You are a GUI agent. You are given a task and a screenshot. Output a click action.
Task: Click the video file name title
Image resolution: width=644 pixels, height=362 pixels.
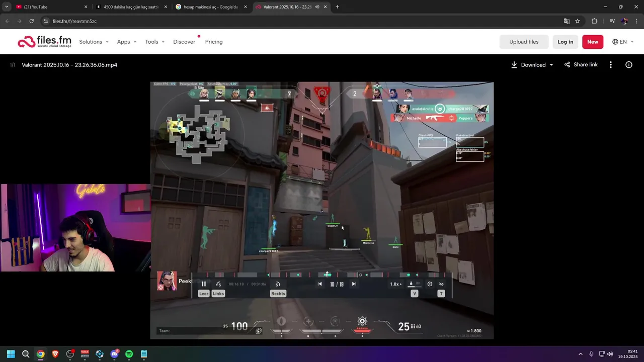pos(69,65)
